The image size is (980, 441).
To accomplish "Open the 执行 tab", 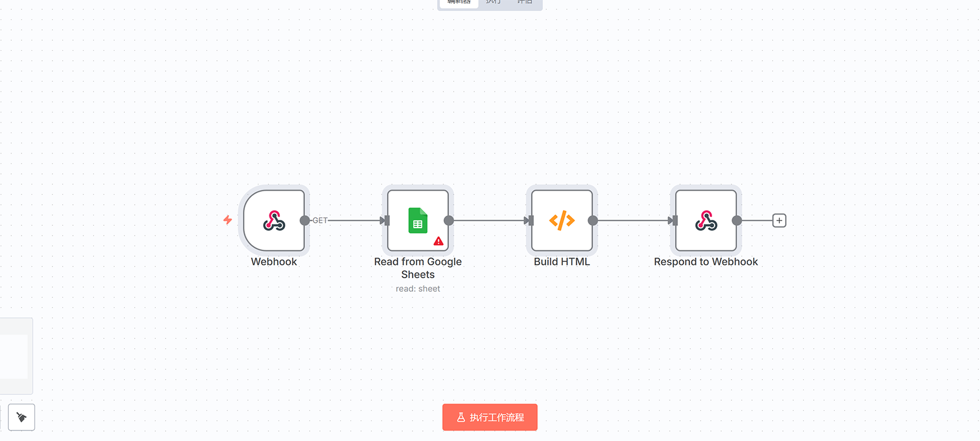I will point(494,2).
